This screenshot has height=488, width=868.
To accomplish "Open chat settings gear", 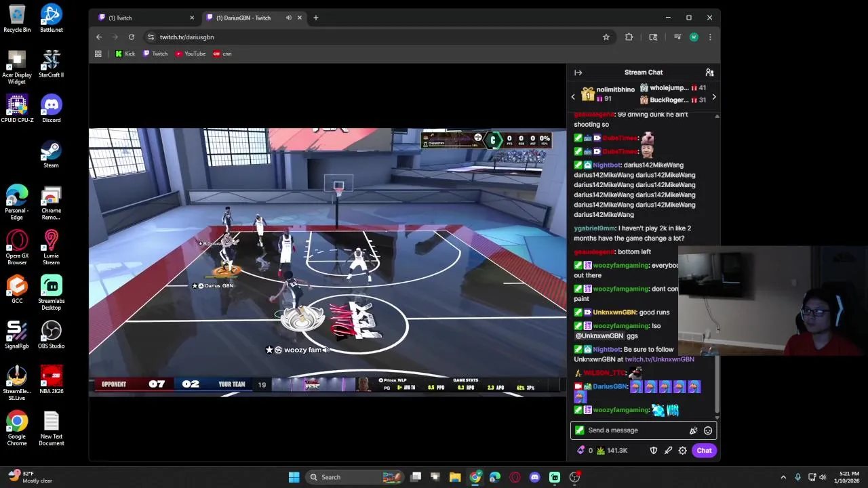I will [x=683, y=451].
